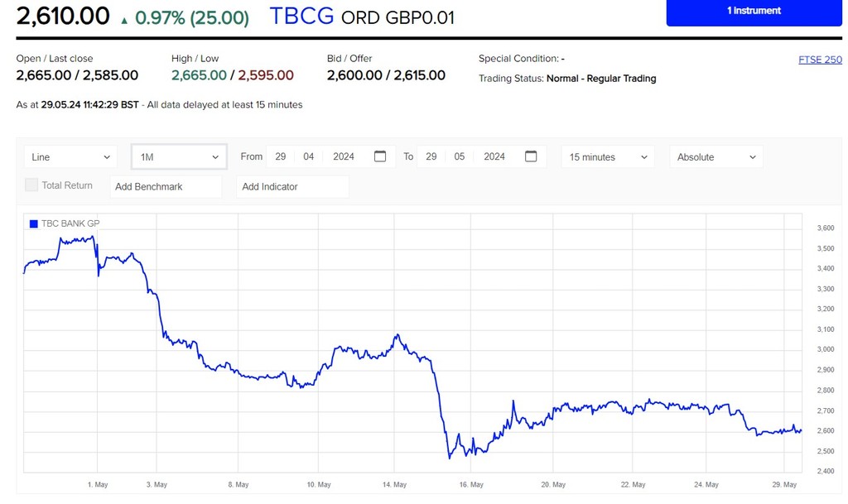848x504 pixels.
Task: Click the TBC BANK GP blue legend swatch
Action: coord(33,223)
